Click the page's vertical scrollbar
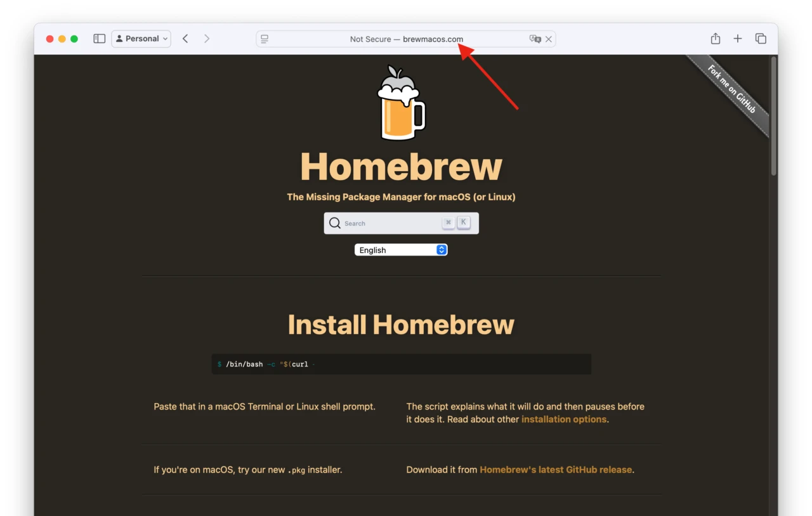Viewport: 812px width, 516px height. point(773,117)
